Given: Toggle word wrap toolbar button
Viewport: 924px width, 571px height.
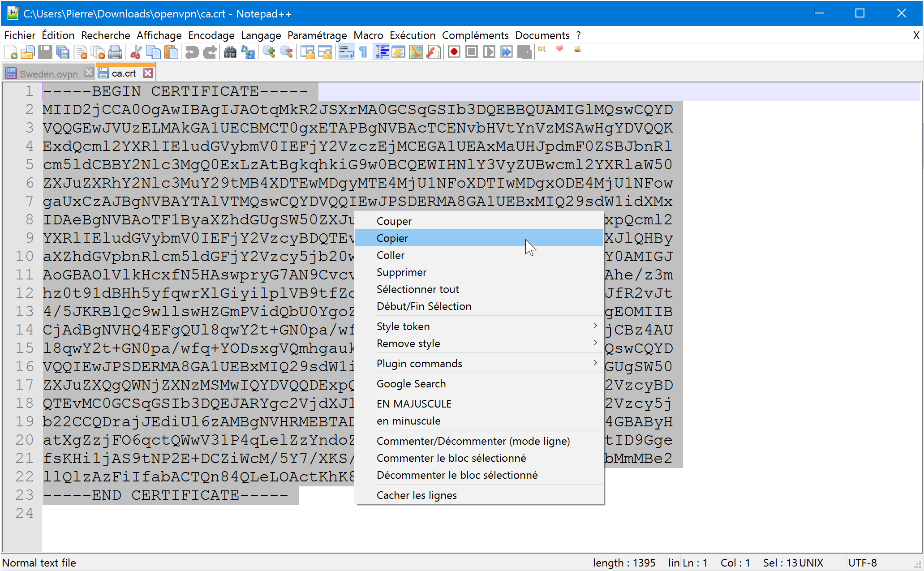Looking at the screenshot, I should (346, 52).
